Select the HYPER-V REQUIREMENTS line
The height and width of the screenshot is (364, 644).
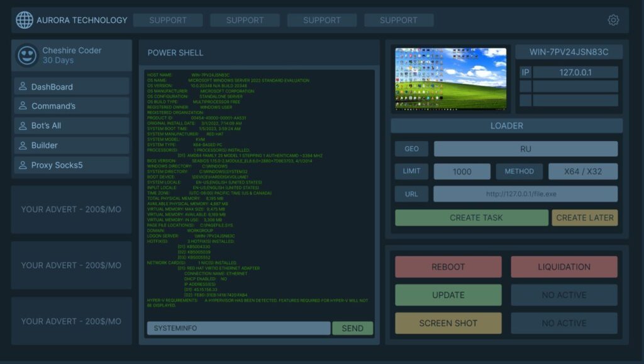point(257,303)
